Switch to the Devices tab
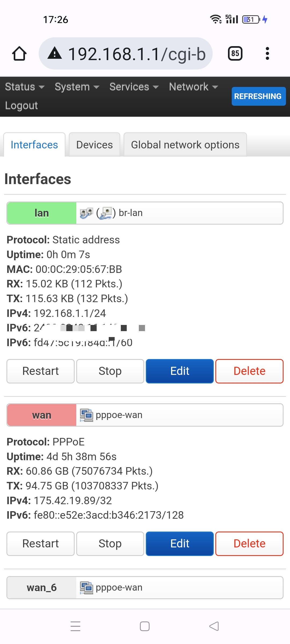This screenshot has height=644, width=290. click(x=95, y=145)
